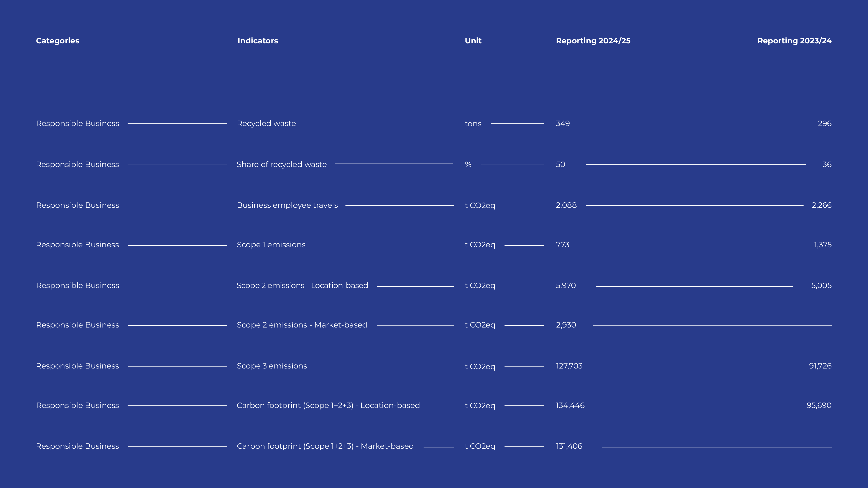Click the 2024/25 value 127,703
The height and width of the screenshot is (488, 868).
[x=569, y=366]
